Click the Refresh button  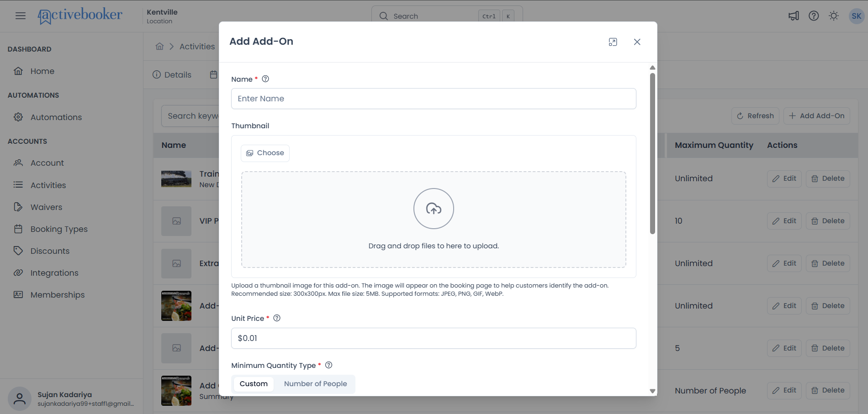click(755, 116)
